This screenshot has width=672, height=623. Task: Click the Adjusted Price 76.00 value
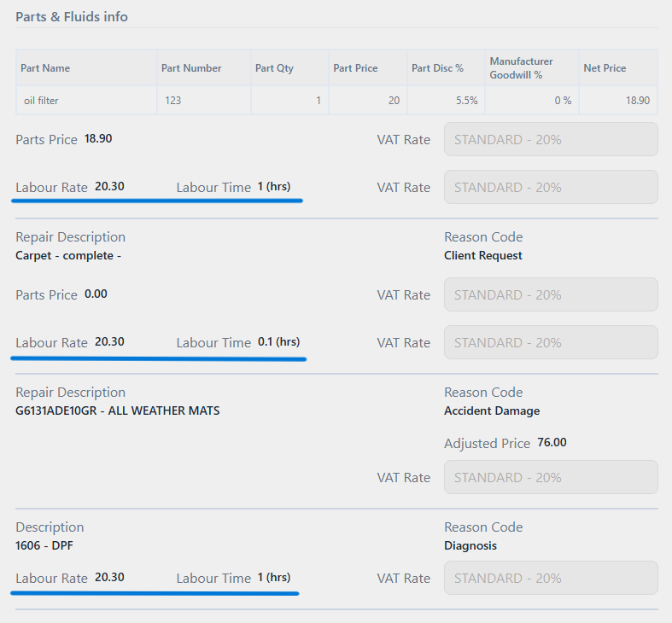click(x=552, y=443)
